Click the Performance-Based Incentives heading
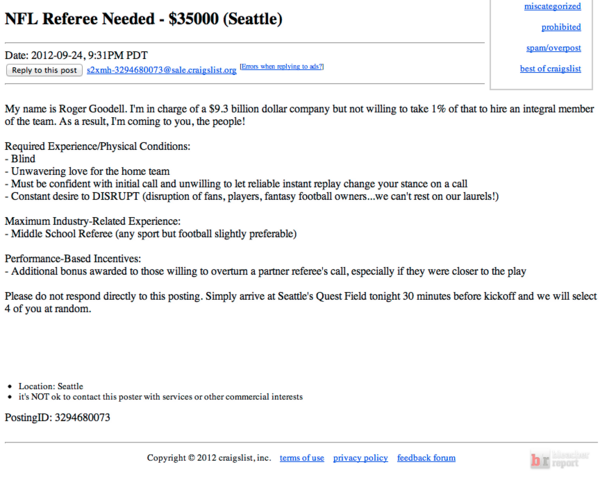Image resolution: width=600 pixels, height=478 pixels. pyautogui.click(x=73, y=259)
